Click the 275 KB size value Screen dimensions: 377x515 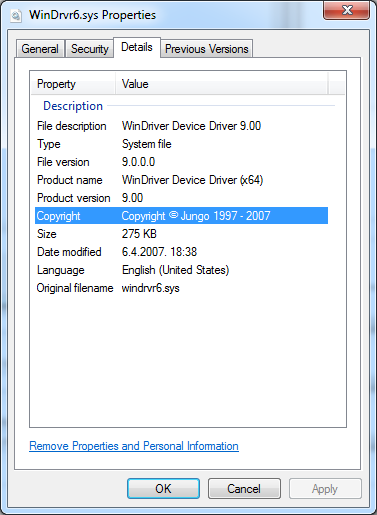tap(139, 234)
